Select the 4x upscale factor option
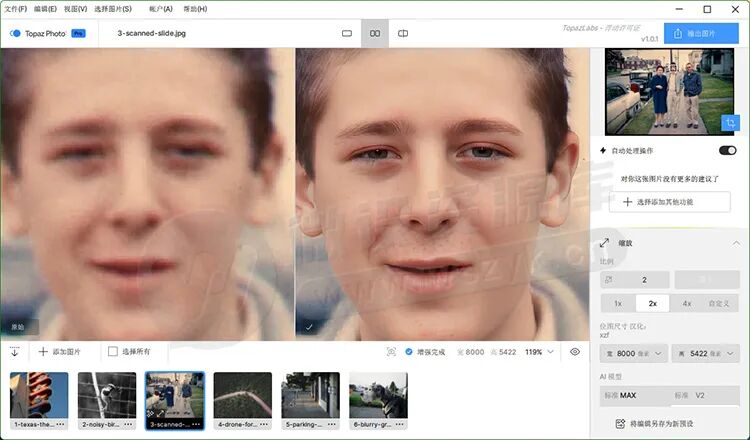The height and width of the screenshot is (440, 750). pos(686,303)
